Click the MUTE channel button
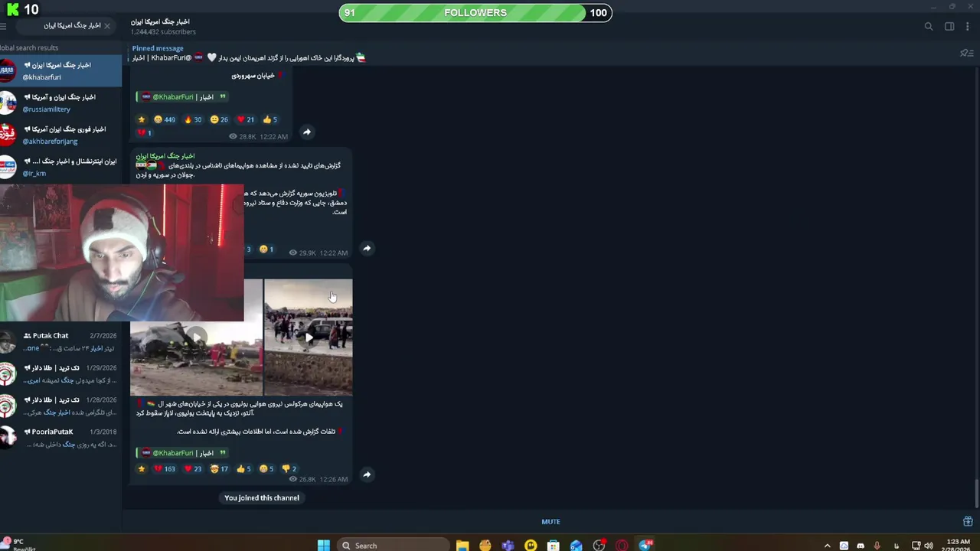 (550, 522)
